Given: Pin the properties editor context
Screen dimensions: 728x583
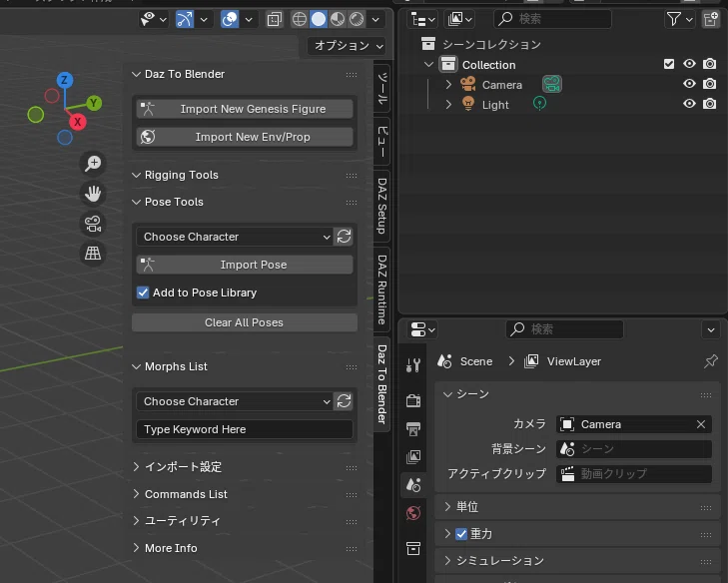Looking at the screenshot, I should [x=710, y=360].
